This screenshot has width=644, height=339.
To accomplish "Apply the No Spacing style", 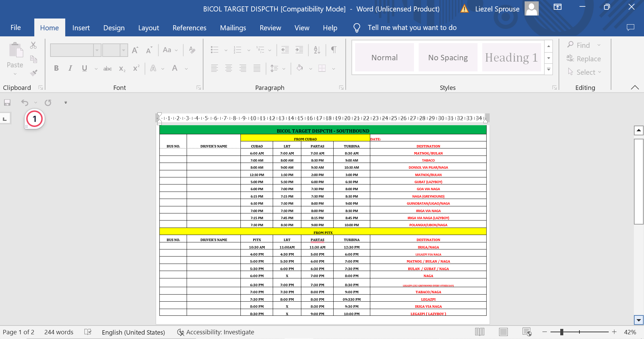I will (x=448, y=57).
